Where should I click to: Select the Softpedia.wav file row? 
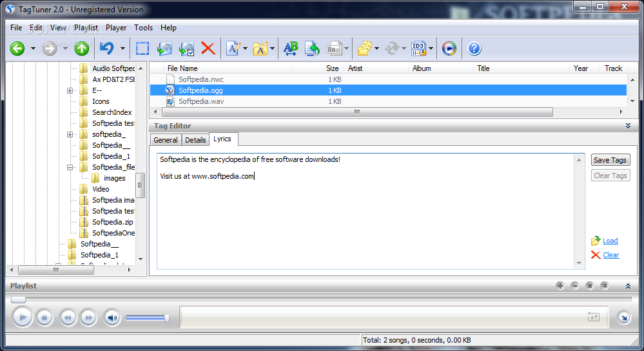tap(388, 101)
